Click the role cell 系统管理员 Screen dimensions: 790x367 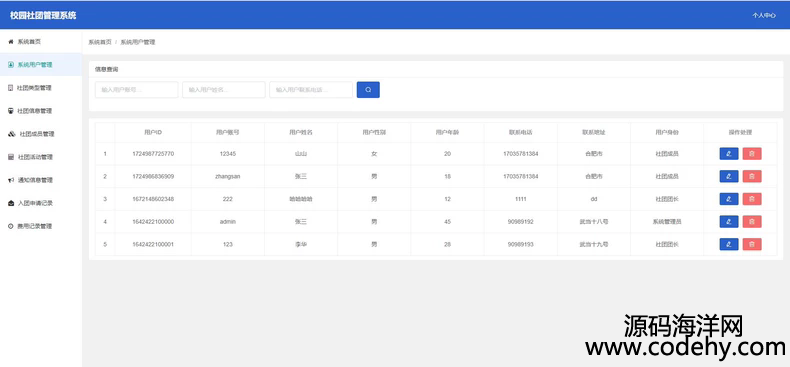click(667, 222)
